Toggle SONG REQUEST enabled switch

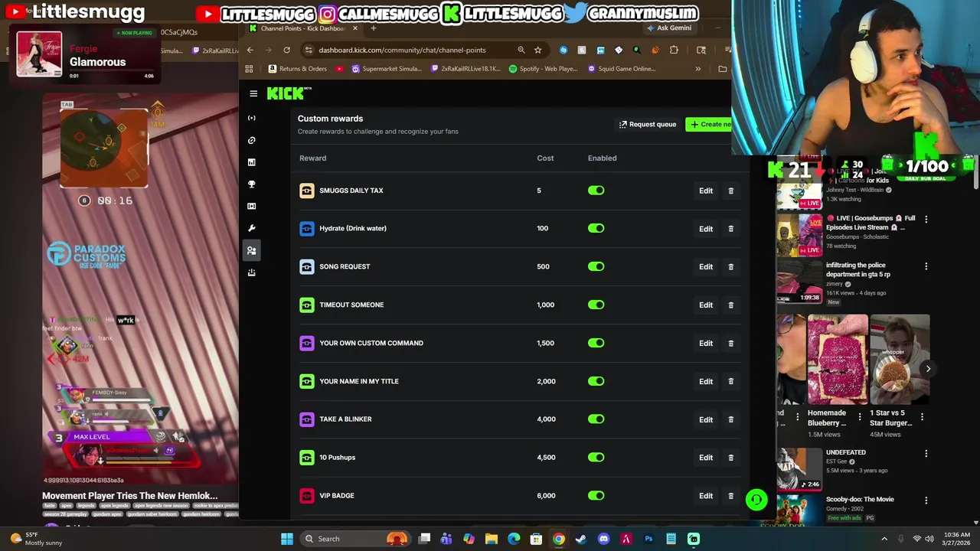596,266
